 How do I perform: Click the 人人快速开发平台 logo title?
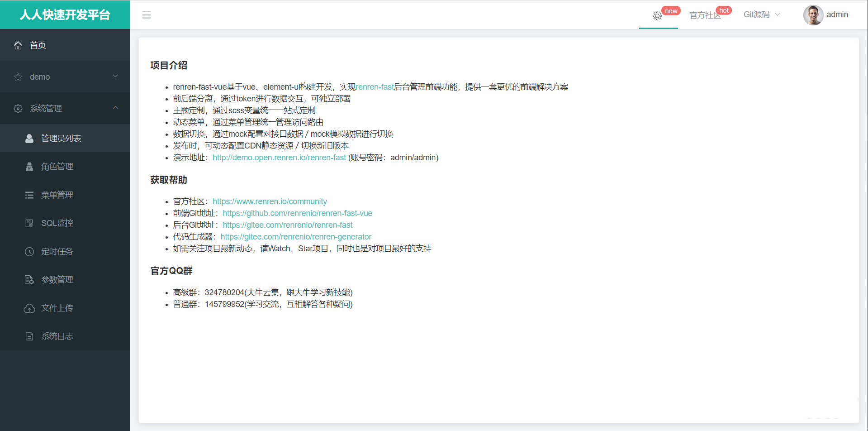(x=65, y=15)
